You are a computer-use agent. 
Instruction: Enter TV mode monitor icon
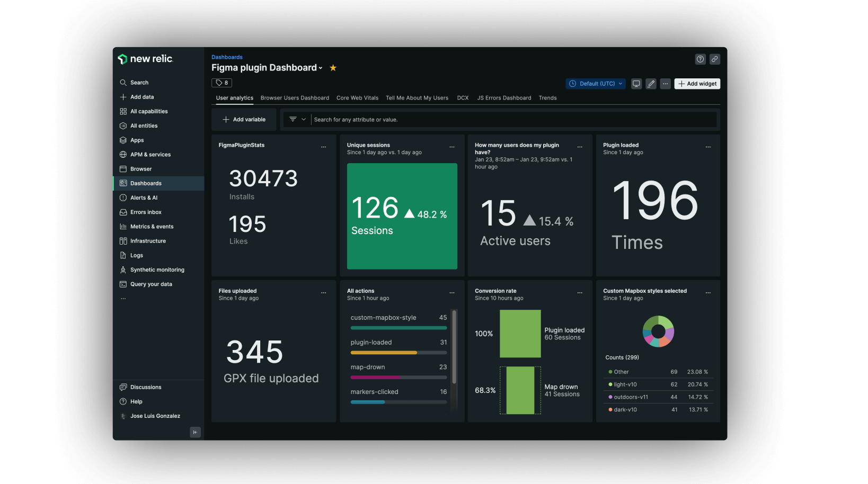pyautogui.click(x=636, y=84)
